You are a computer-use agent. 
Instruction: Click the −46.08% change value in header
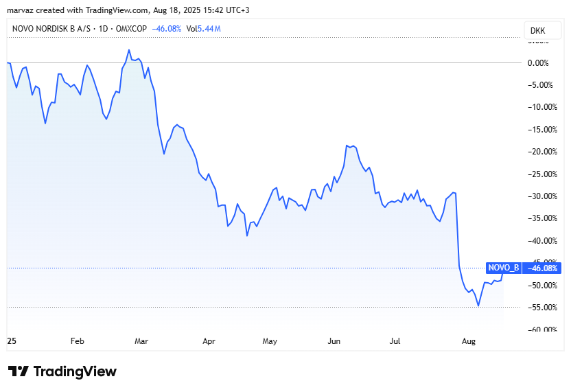coord(166,29)
